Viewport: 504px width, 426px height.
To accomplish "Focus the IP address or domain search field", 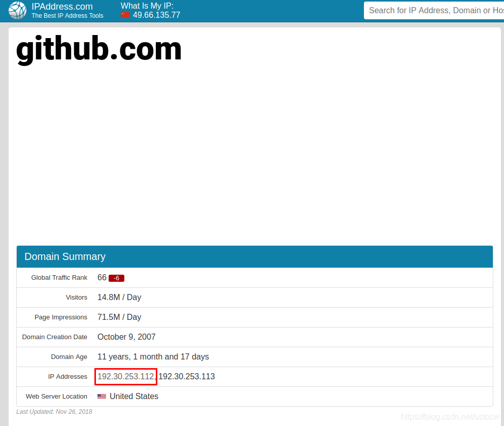I will (434, 10).
